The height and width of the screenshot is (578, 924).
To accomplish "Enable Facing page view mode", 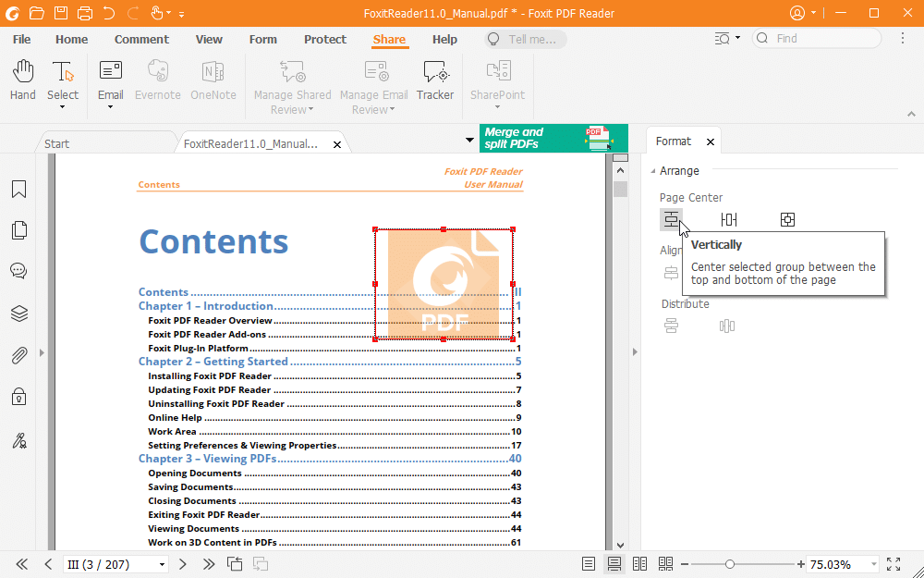I will pos(640,564).
